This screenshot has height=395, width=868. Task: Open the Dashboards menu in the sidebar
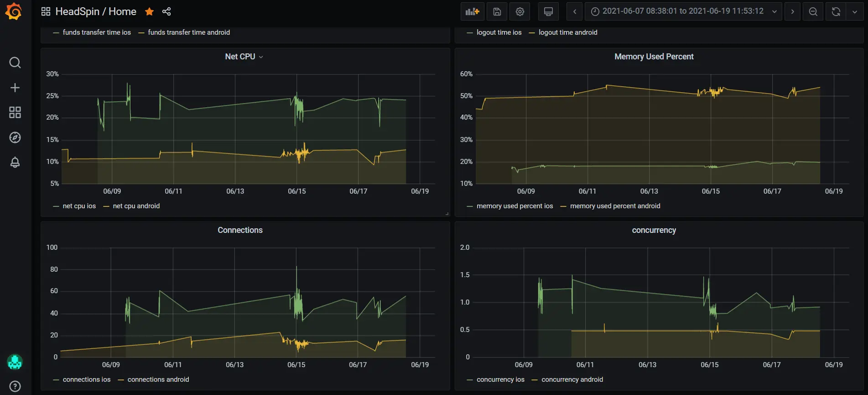click(15, 112)
